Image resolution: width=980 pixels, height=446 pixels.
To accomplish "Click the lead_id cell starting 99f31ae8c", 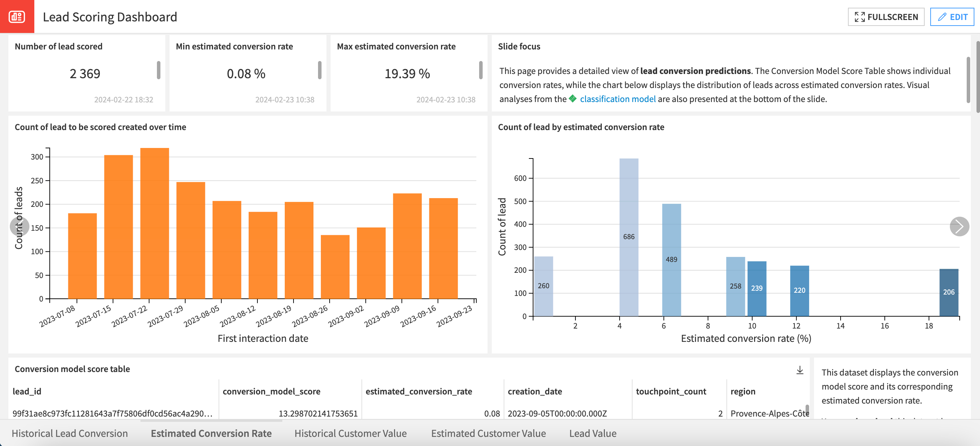I will point(113,413).
